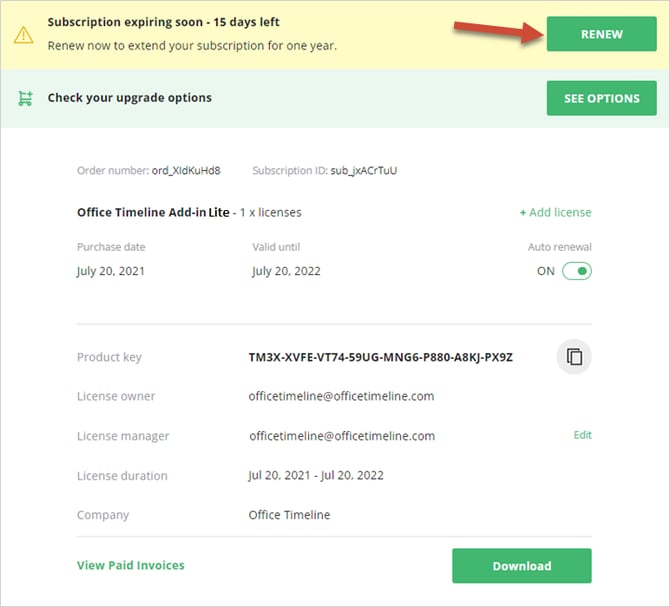Click the Purchase date July 20, 2021
This screenshot has width=670, height=607.
click(111, 271)
